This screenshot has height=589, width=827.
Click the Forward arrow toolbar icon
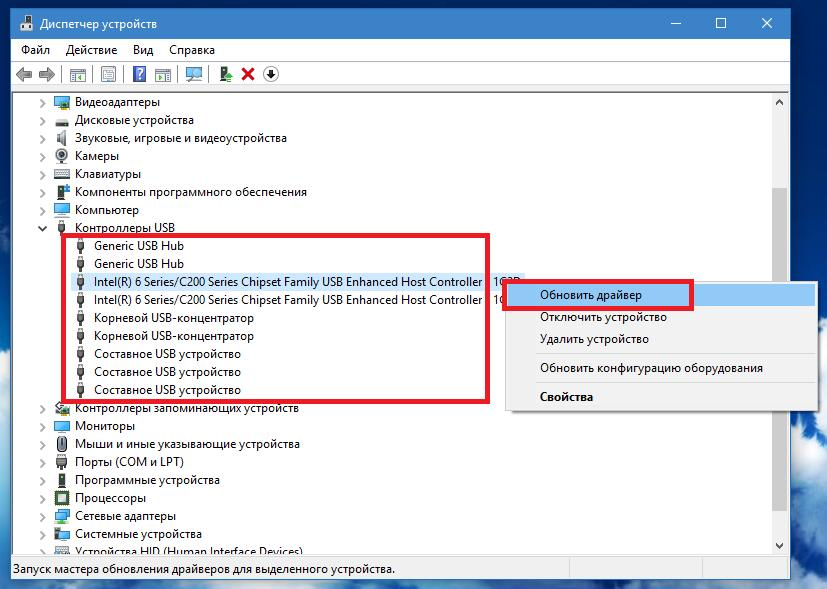pyautogui.click(x=47, y=74)
